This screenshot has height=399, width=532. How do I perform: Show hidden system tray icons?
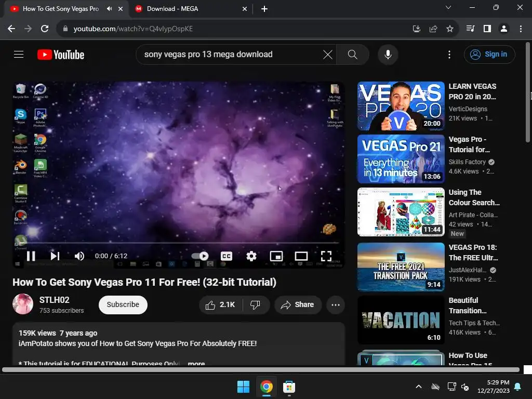tap(419, 387)
